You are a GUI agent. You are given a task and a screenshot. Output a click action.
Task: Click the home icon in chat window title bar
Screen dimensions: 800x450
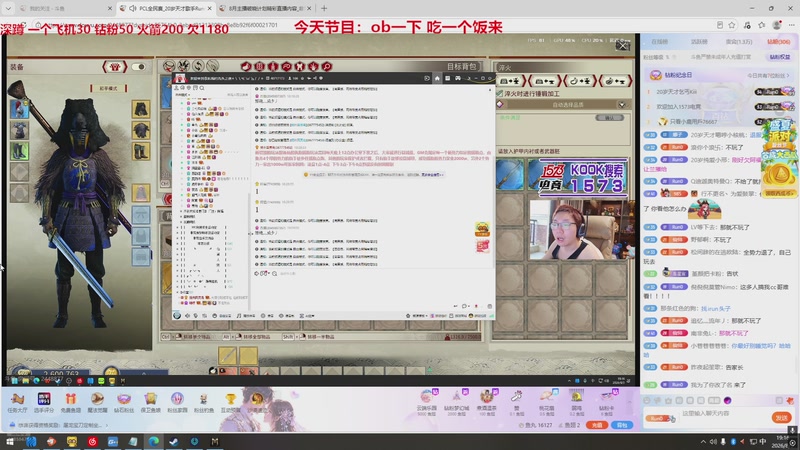click(437, 78)
